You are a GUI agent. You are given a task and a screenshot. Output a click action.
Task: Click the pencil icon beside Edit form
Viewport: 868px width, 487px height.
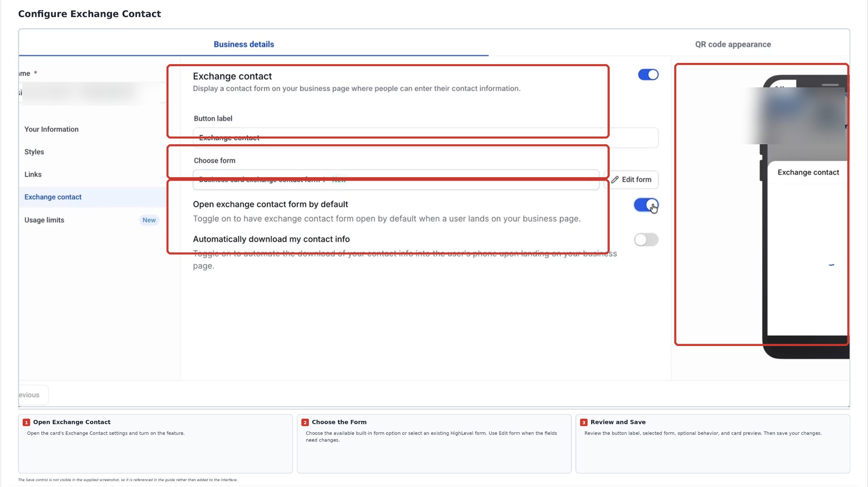tap(615, 179)
